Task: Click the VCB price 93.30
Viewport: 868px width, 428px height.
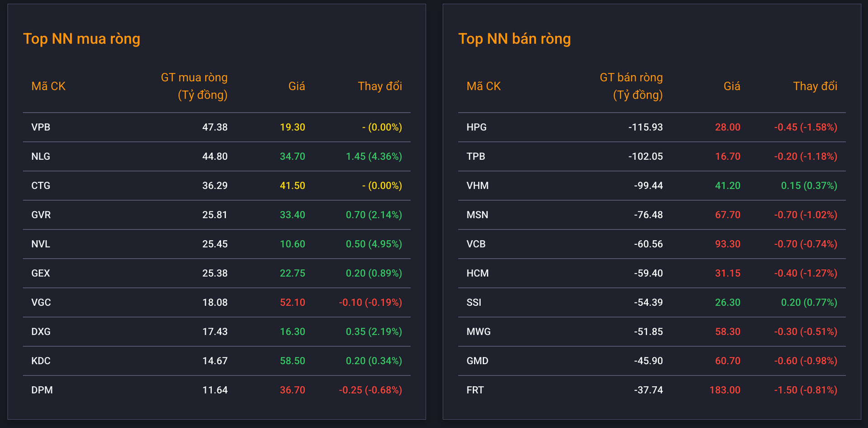Action: coord(728,244)
